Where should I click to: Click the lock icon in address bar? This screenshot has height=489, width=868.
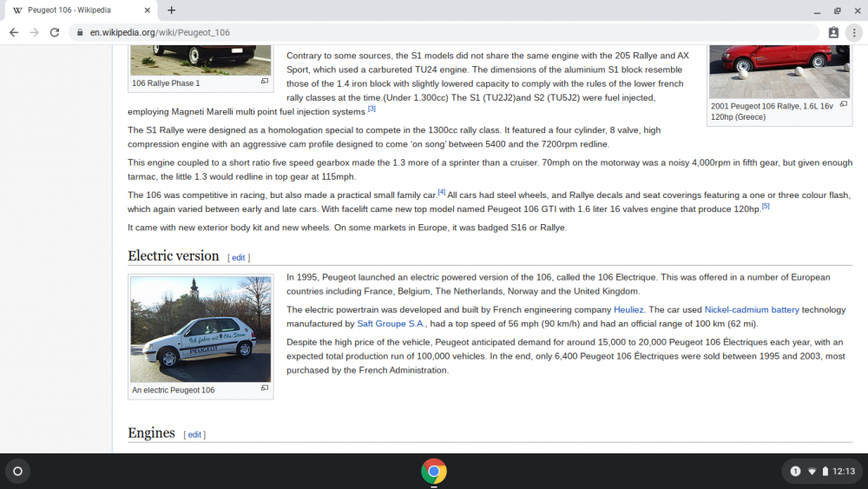click(x=80, y=33)
